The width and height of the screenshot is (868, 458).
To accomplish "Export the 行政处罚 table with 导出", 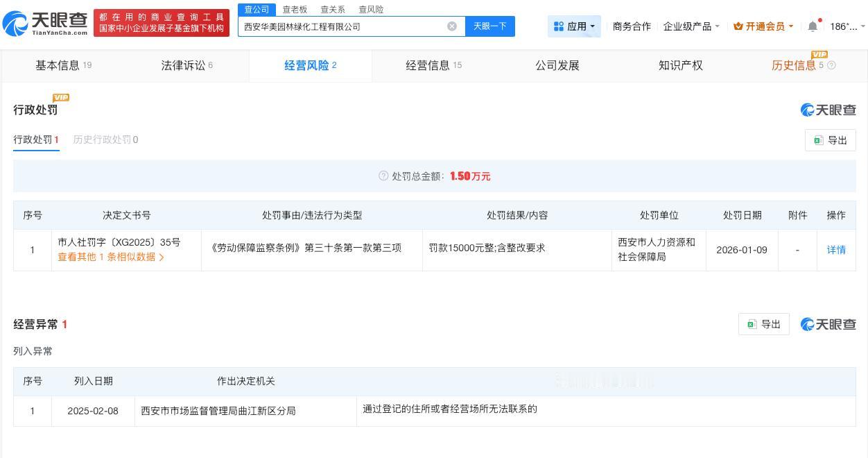I will (830, 140).
